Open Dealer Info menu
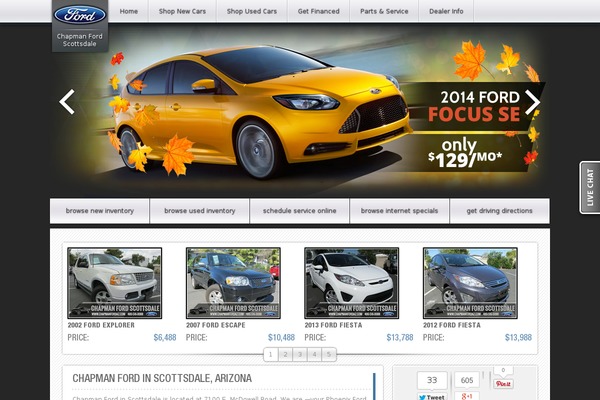 click(446, 11)
